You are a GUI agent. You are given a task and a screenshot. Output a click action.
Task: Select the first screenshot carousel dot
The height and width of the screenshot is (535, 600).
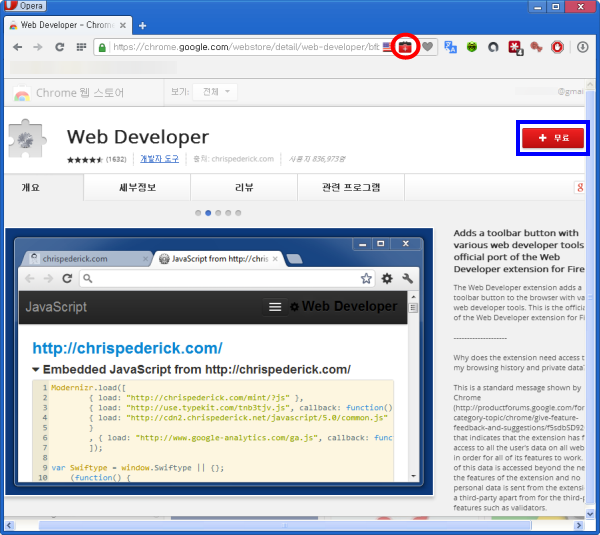pos(198,213)
